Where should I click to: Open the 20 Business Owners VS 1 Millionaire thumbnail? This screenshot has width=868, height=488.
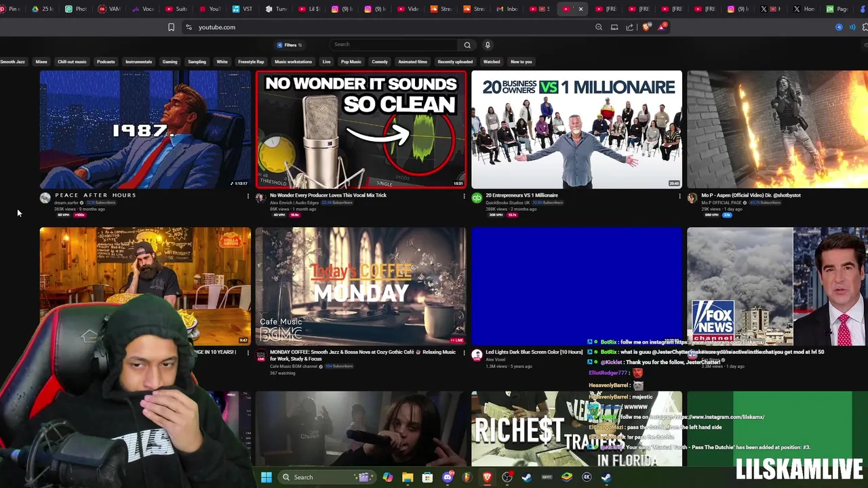point(576,129)
